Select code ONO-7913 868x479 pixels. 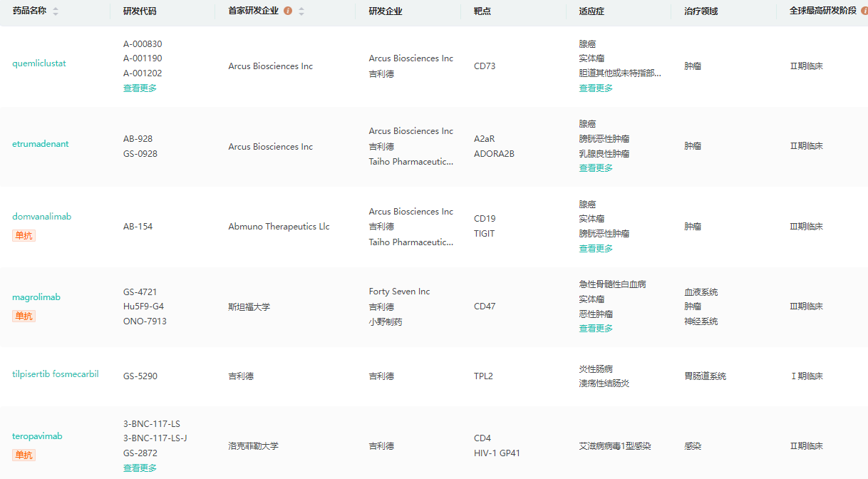145,321
